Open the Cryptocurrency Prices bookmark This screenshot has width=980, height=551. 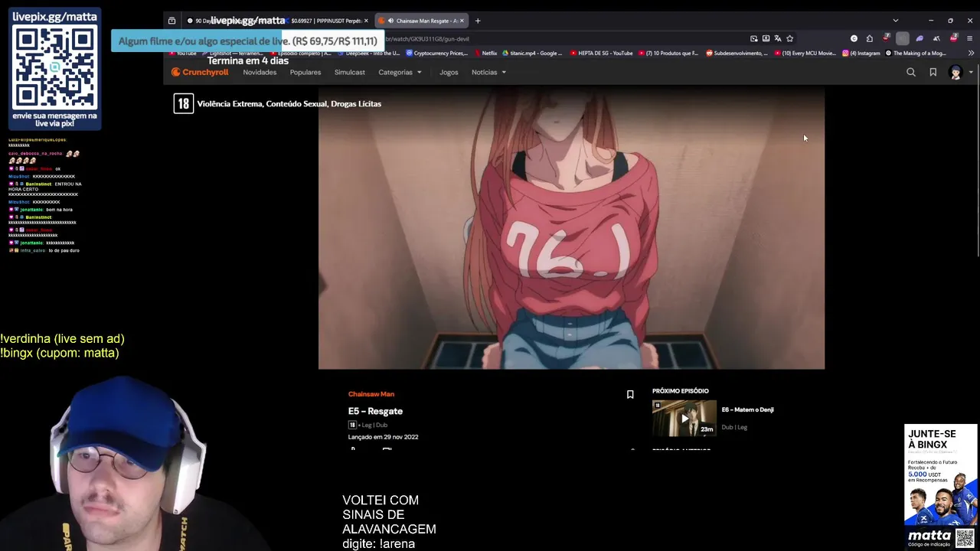pyautogui.click(x=436, y=53)
